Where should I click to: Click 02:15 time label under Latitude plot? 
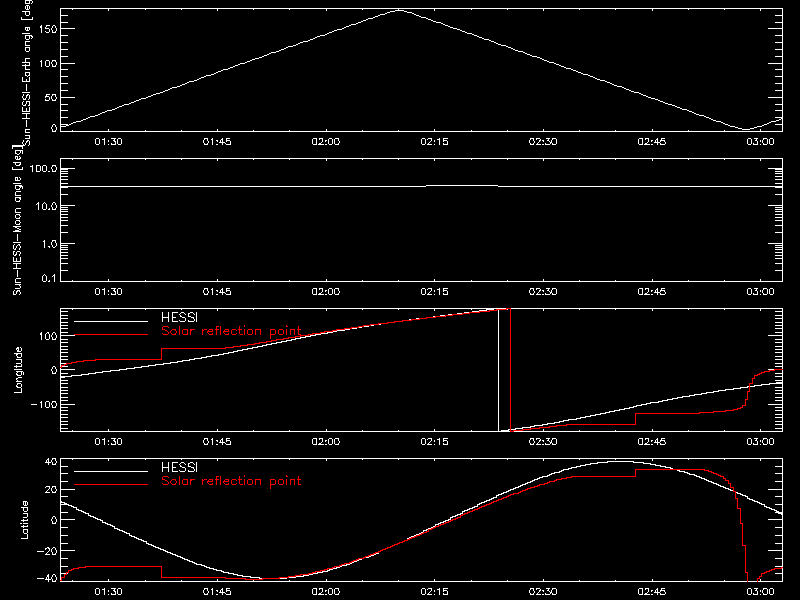[434, 592]
